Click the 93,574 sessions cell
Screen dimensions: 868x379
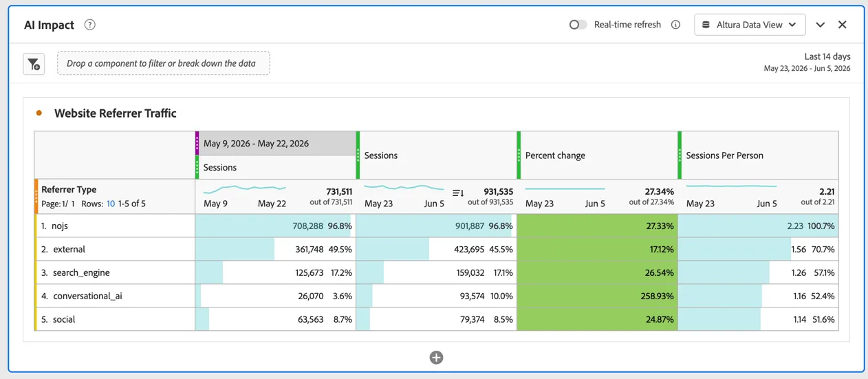click(x=437, y=296)
